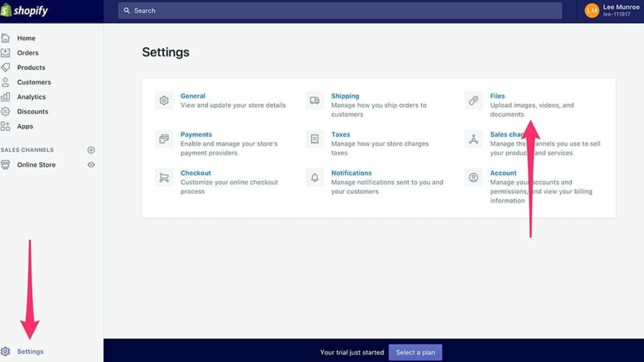Viewport: 644px width, 362px height.
Task: Open Lee Munroe account menu
Action: pos(612,11)
